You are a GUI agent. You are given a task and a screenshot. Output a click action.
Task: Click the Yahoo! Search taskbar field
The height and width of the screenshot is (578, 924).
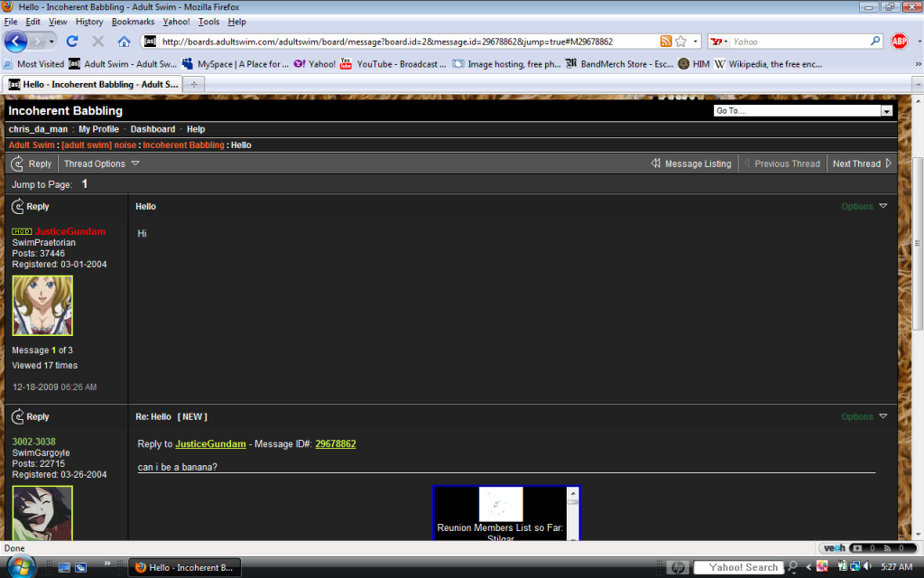(739, 567)
